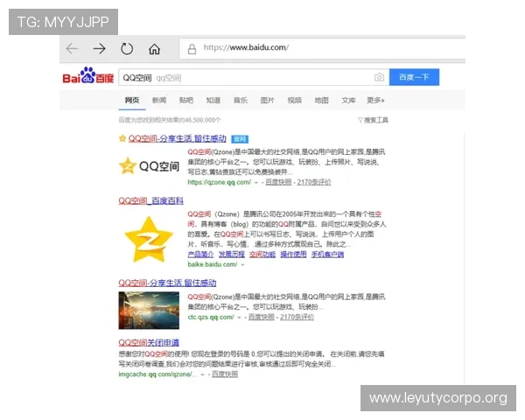
Task: Open the browser home page icon
Action: pyautogui.click(x=154, y=49)
